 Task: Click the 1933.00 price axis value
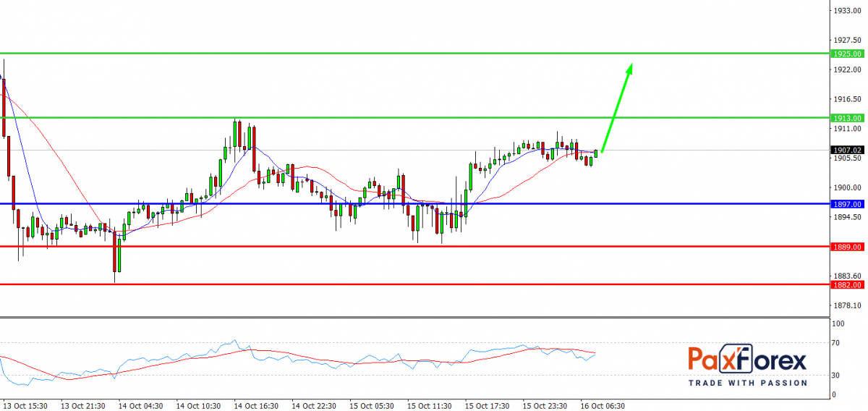(x=846, y=11)
